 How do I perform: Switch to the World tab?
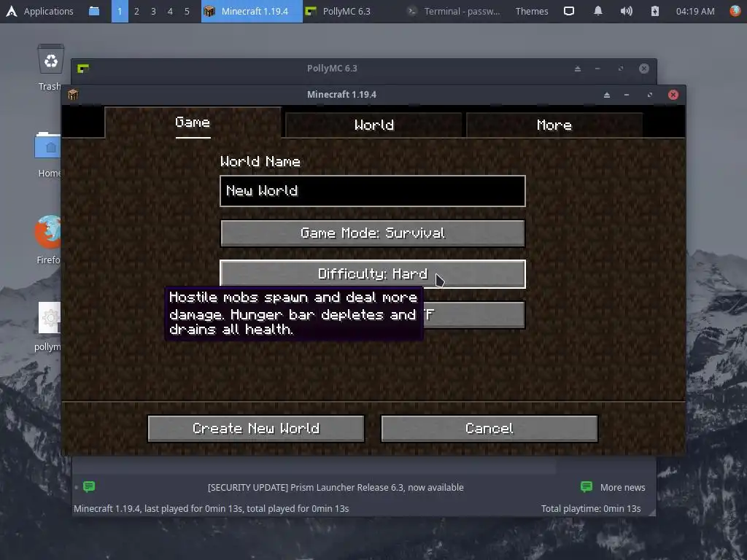tap(373, 125)
